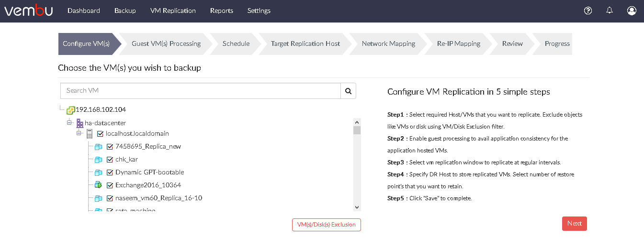This screenshot has width=644, height=249.
Task: Click the VM list scrollbar thumb
Action: [357, 130]
